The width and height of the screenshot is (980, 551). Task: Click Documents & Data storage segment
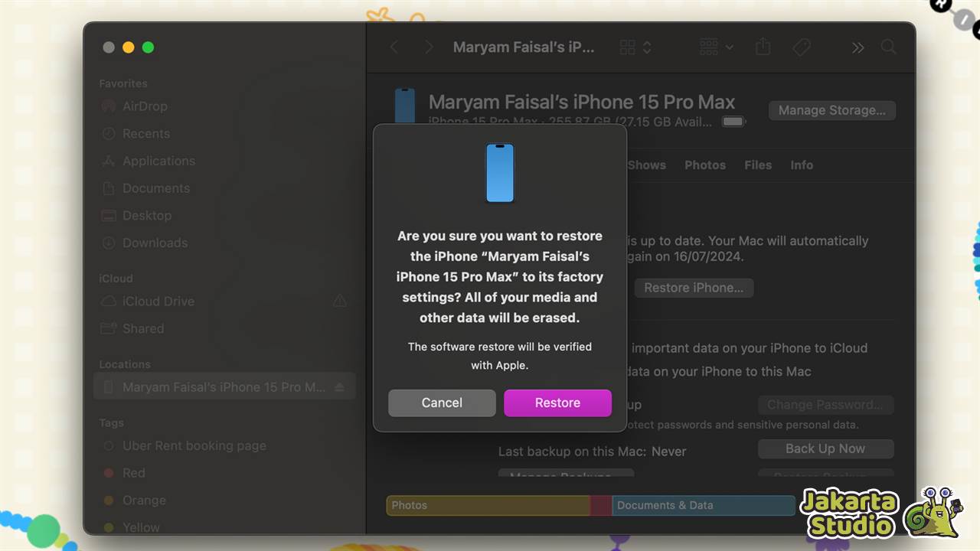704,505
